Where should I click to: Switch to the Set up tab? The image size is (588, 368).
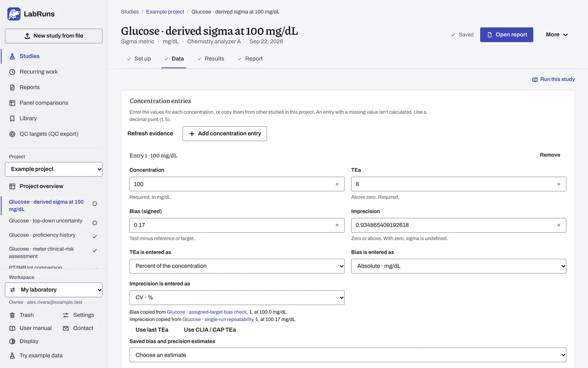[139, 59]
